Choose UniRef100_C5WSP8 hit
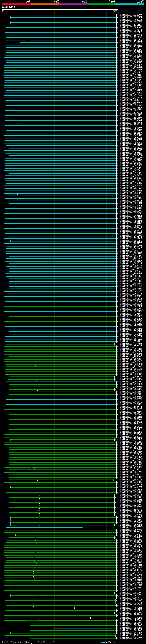This screenshot has height=644, width=146. (131, 50)
